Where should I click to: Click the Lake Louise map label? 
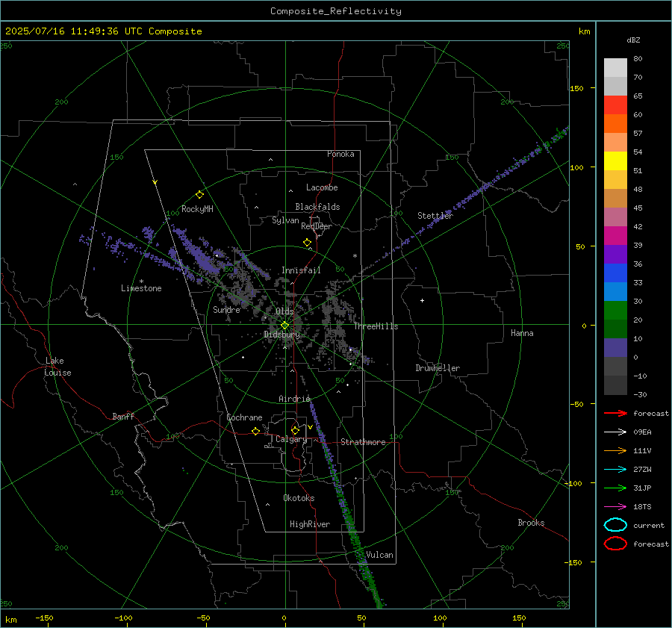click(x=57, y=367)
